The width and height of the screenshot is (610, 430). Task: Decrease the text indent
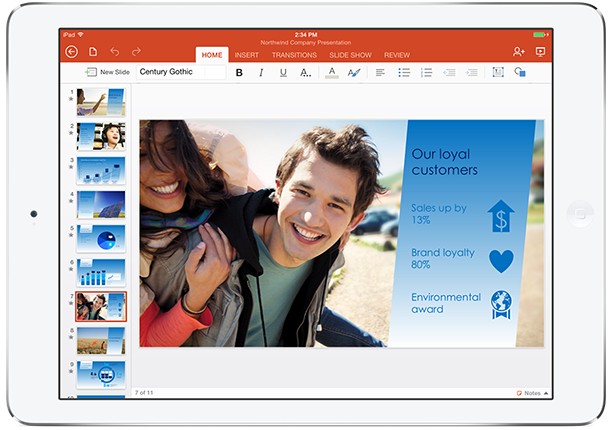pyautogui.click(x=449, y=72)
